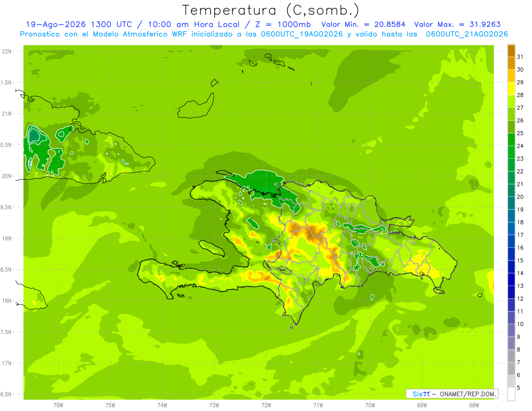Screen dimensions: 532x411
Task: Pick the lime swatch between 27 and 28
Action: [511, 101]
